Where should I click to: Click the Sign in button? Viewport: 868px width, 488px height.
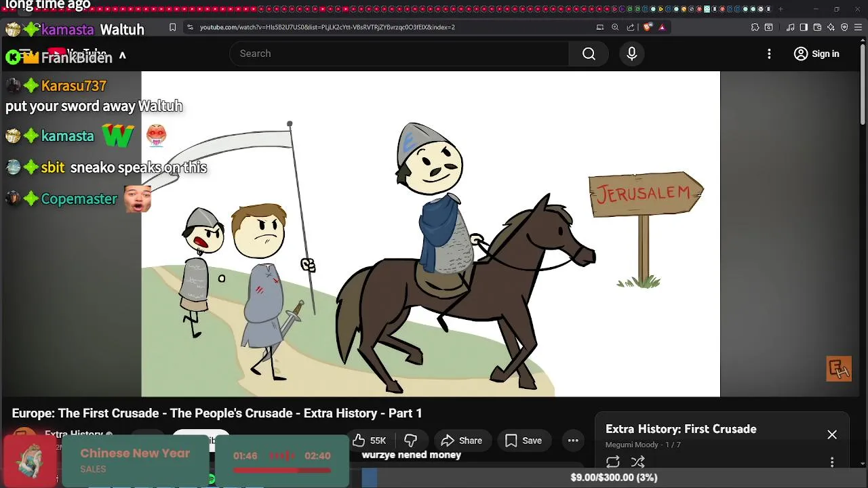tap(816, 54)
